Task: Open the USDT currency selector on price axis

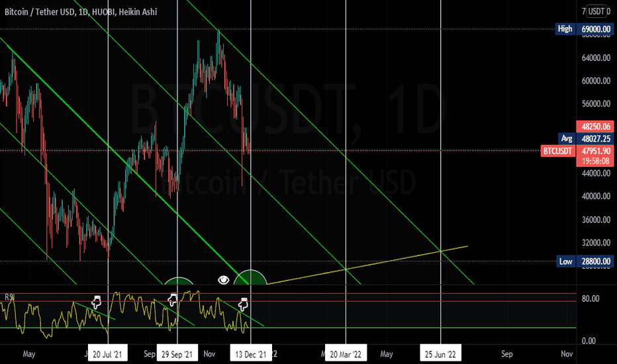Action: point(596,11)
